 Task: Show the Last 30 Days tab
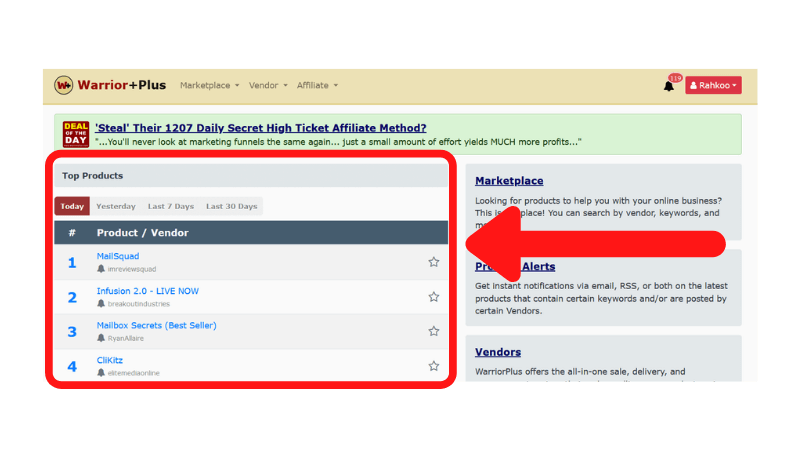[x=231, y=207]
